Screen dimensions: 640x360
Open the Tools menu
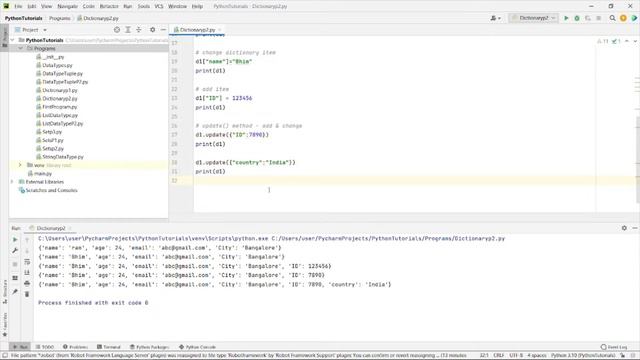(144, 6)
